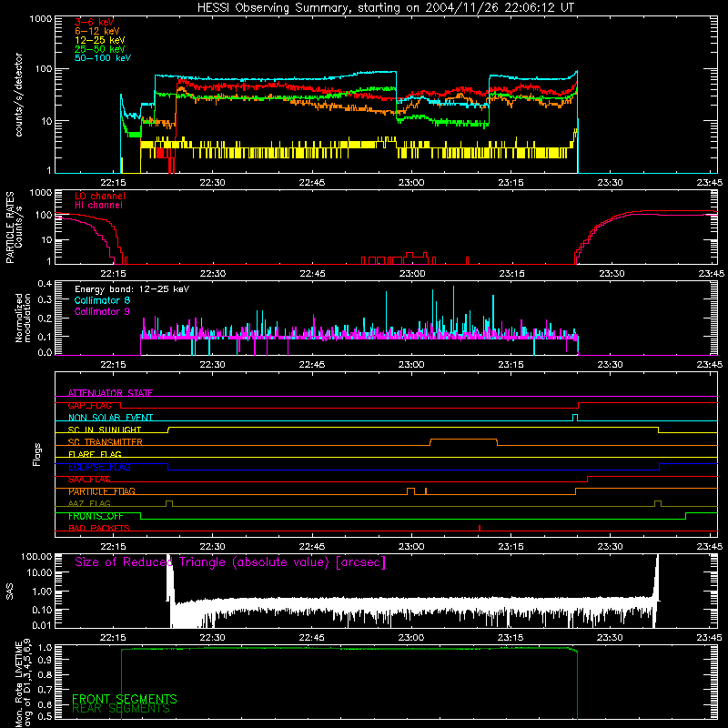Click the green FRONTS_OFF label
This screenshot has height=728, width=728.
[x=96, y=516]
